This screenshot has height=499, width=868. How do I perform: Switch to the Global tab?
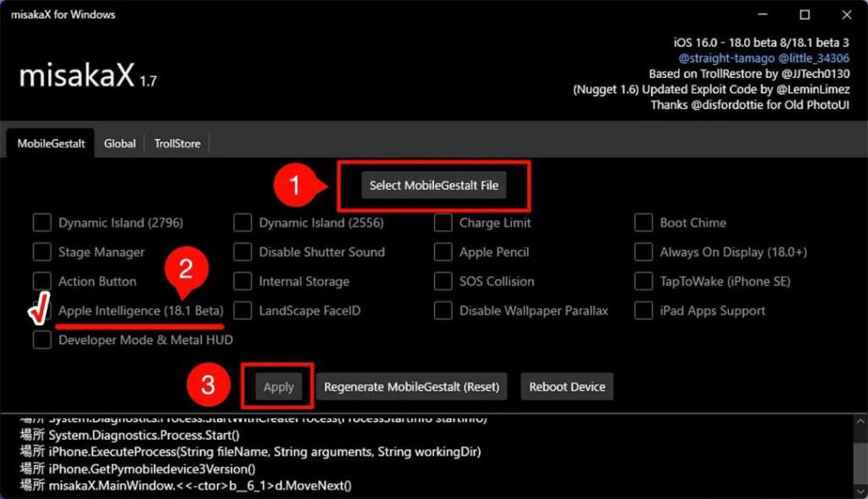[120, 144]
